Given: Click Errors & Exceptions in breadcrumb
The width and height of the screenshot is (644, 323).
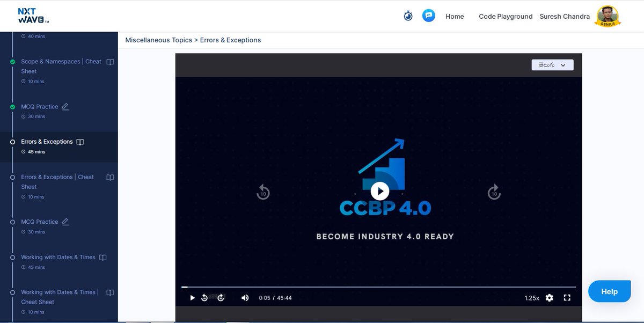Looking at the screenshot, I should [x=231, y=40].
